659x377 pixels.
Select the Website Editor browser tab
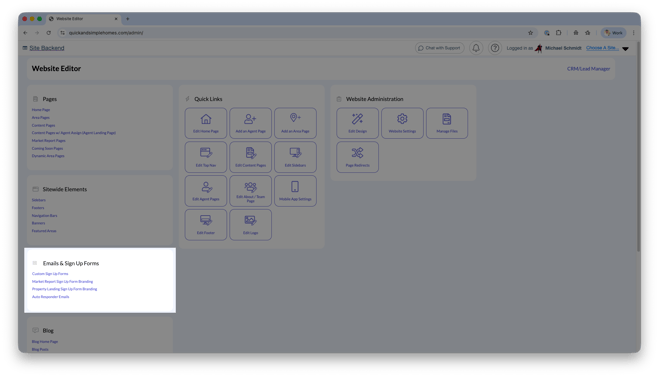[x=84, y=19]
